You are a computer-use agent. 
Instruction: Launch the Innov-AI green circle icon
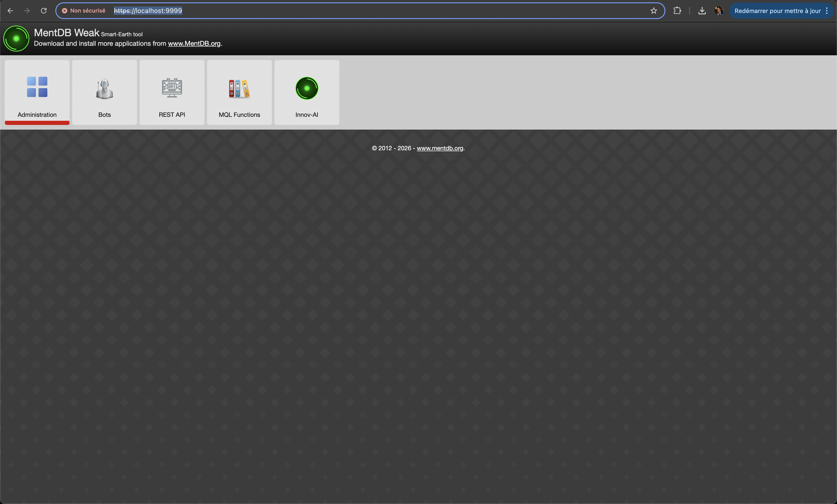306,88
